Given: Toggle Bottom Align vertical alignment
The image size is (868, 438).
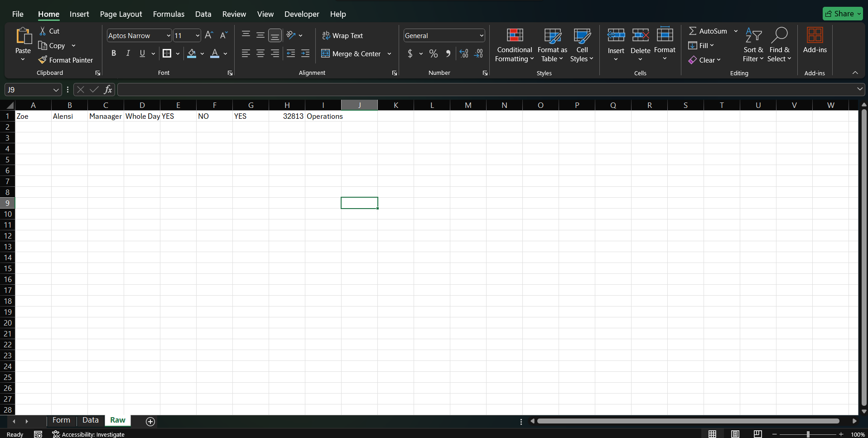Looking at the screenshot, I should [275, 35].
